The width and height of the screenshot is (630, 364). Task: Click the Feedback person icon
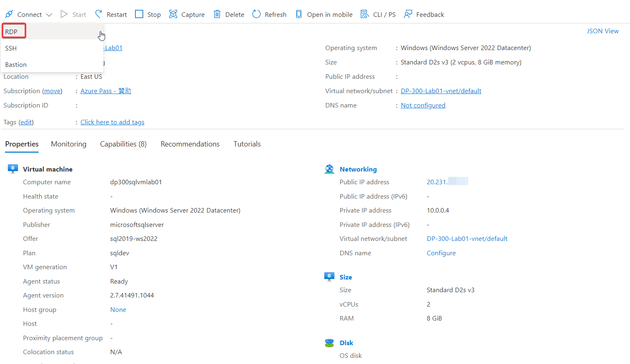408,14
